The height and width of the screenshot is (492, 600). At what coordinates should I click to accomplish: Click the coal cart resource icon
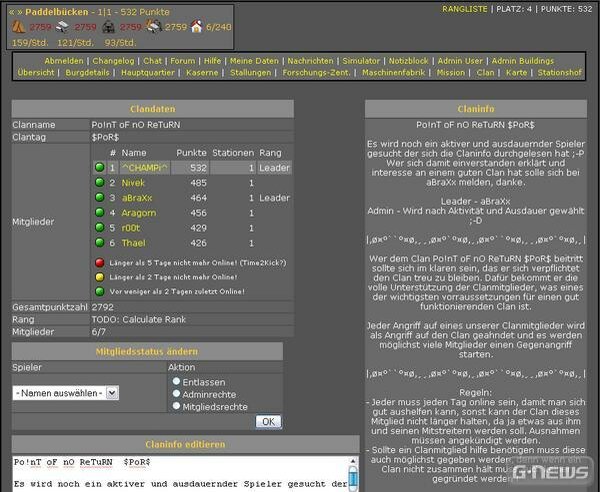tap(109, 27)
